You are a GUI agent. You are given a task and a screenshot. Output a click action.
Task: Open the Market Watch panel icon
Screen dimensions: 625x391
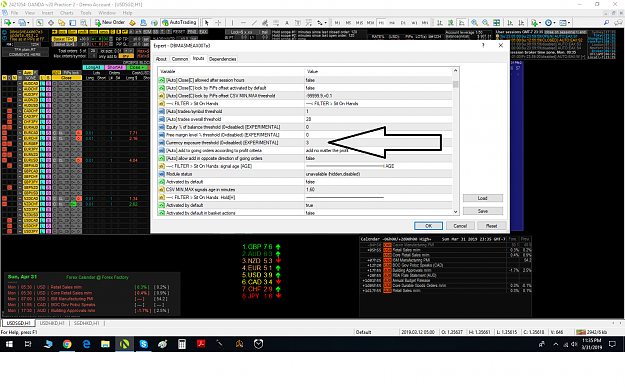pyautogui.click(x=39, y=23)
